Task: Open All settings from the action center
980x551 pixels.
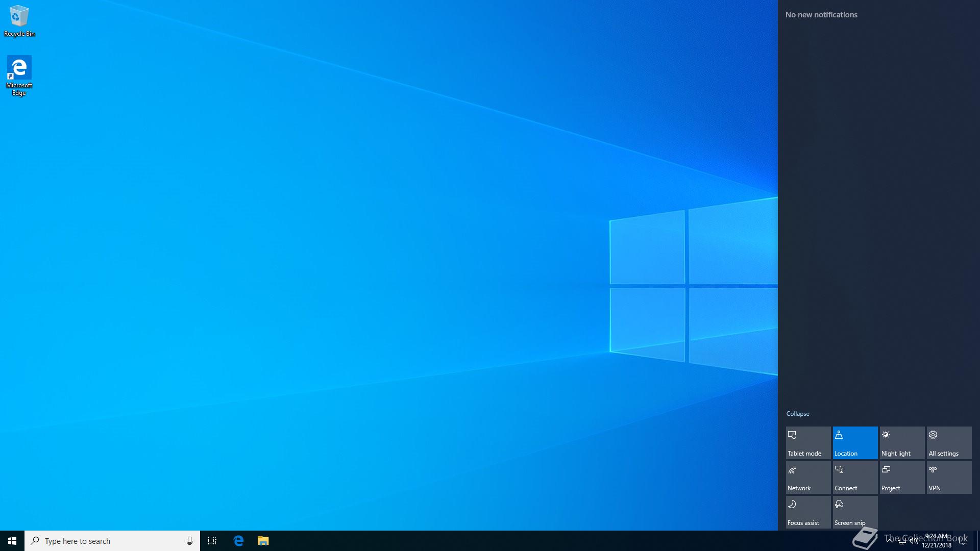Action: point(949,443)
